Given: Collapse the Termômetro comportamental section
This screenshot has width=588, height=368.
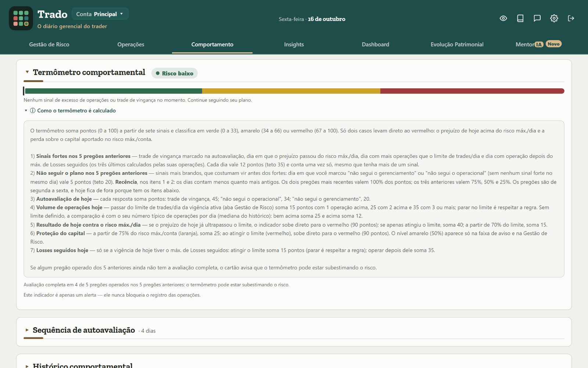Looking at the screenshot, I should pos(27,72).
